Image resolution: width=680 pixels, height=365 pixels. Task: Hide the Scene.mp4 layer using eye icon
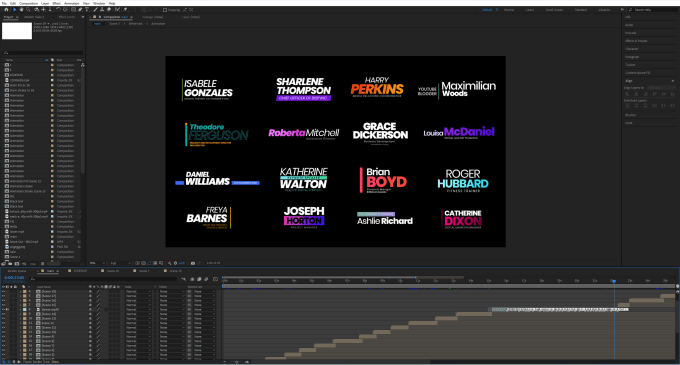pos(3,310)
